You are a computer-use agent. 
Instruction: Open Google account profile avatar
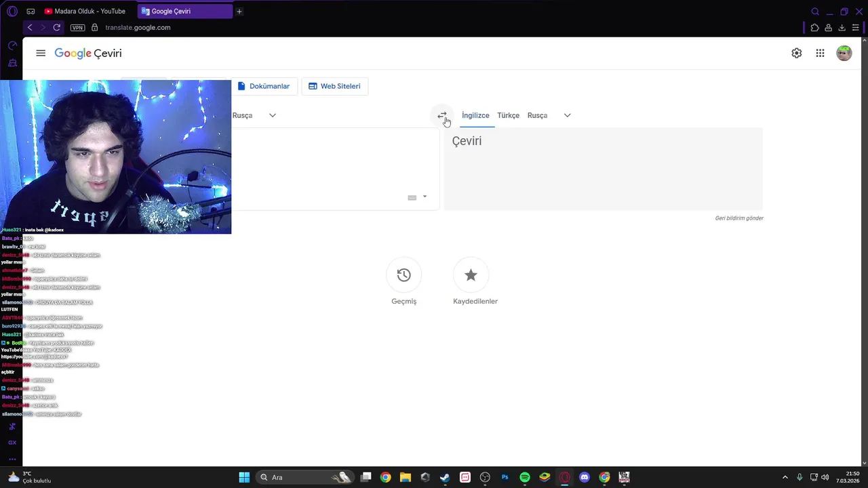click(x=844, y=53)
